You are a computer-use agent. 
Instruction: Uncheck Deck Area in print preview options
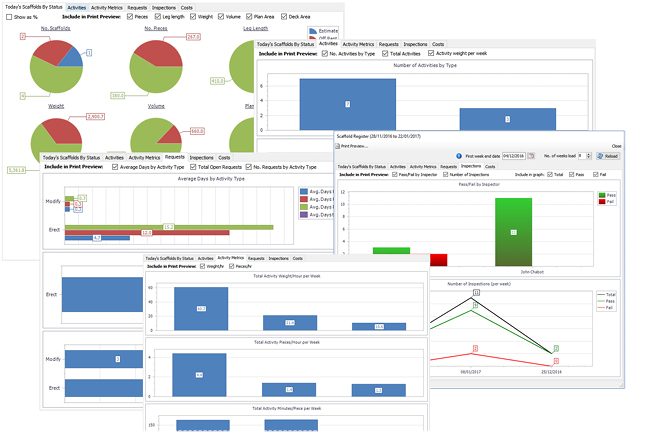coord(284,17)
